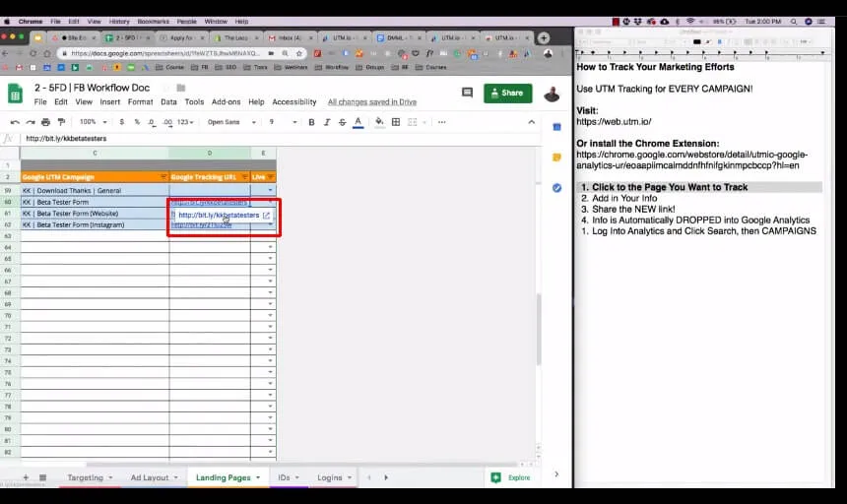Viewport: 847px width, 504px height.
Task: Toggle italic formatting
Action: coord(327,122)
